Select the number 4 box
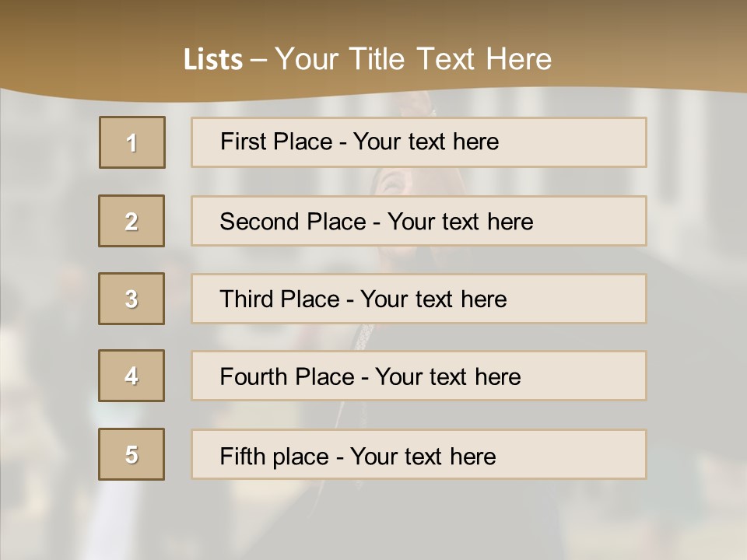747x560 pixels. pos(132,376)
